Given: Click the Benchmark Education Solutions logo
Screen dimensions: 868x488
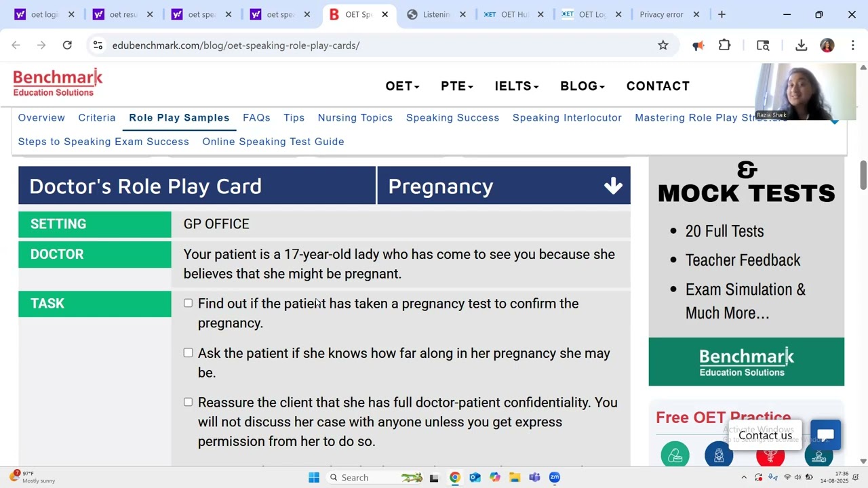Looking at the screenshot, I should pos(58,83).
